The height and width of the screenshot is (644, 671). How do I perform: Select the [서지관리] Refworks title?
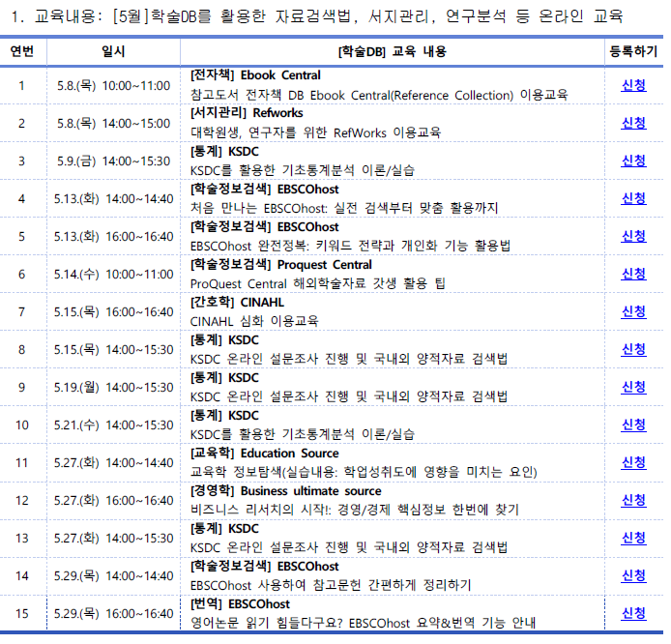(247, 113)
